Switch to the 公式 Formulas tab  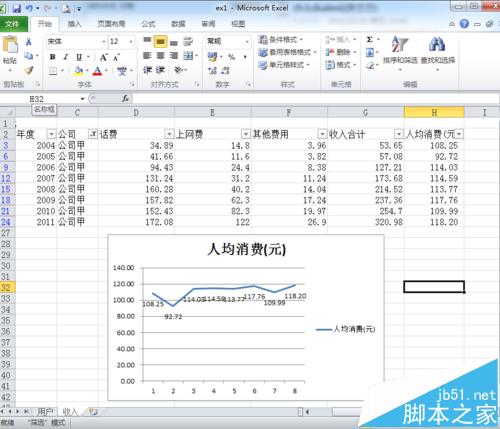[148, 24]
